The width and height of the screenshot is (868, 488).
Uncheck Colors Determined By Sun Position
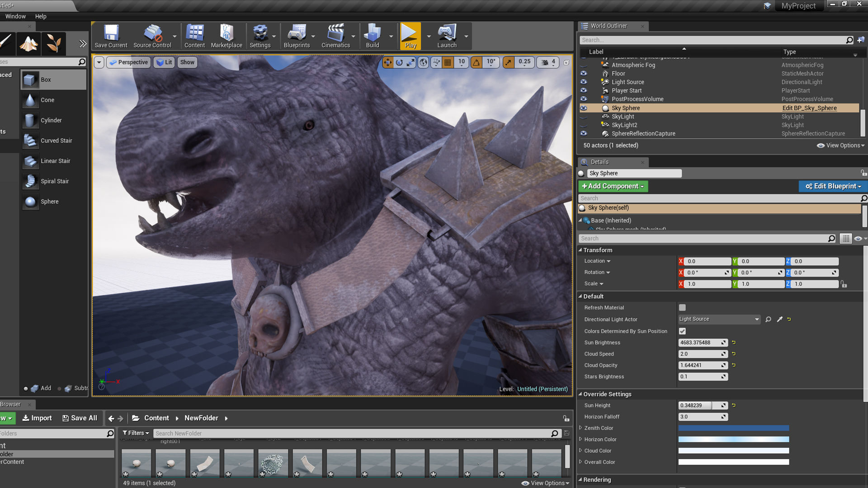click(682, 331)
